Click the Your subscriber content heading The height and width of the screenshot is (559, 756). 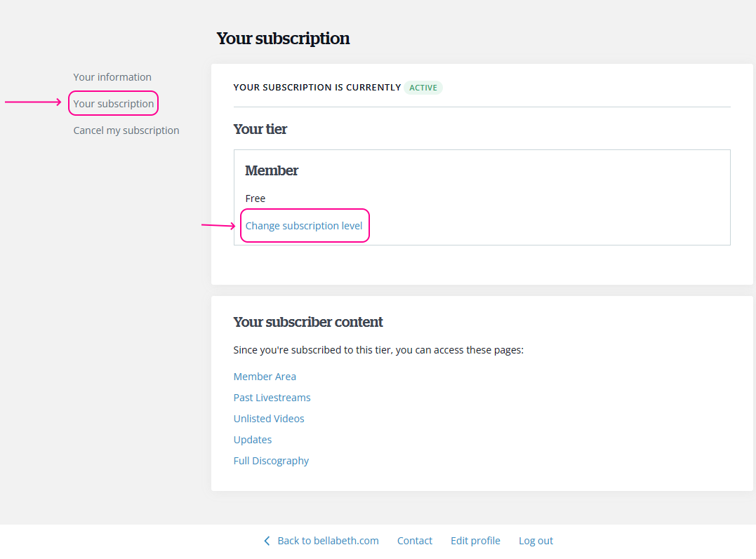coord(308,322)
